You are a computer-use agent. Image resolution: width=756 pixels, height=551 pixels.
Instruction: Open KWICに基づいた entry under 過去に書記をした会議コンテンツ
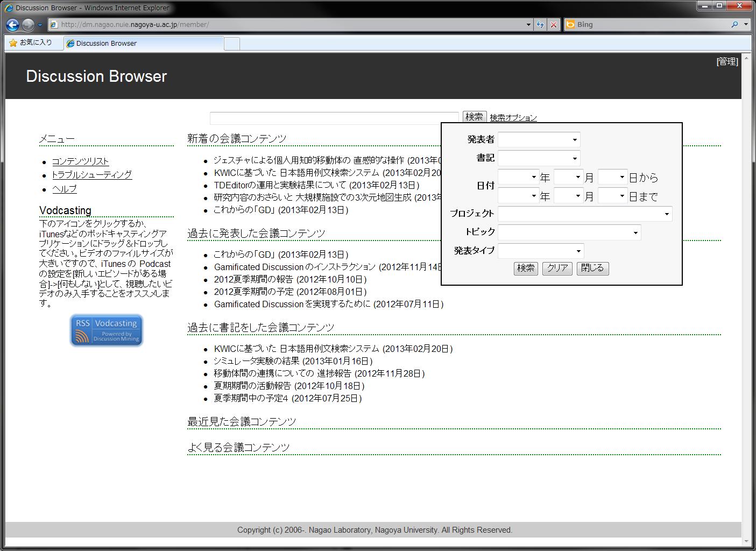[333, 349]
